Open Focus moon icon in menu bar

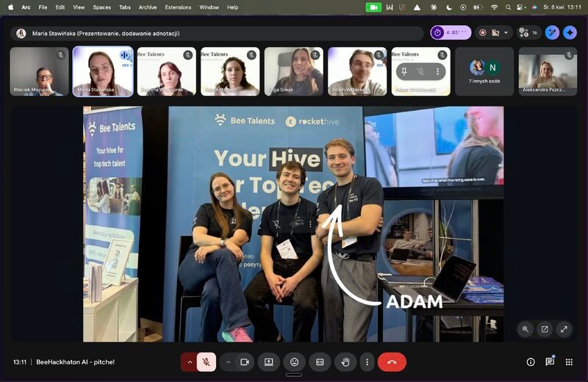pos(449,7)
